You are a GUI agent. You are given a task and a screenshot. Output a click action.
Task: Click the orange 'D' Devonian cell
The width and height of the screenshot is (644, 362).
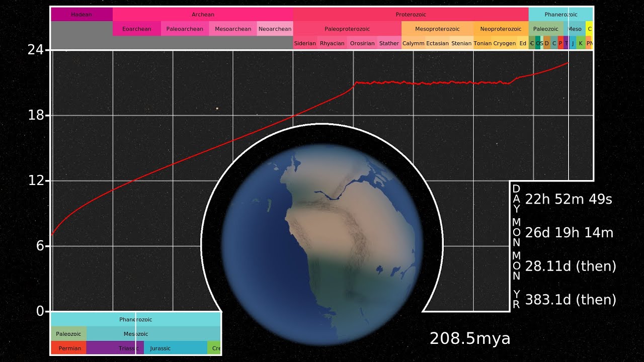click(x=547, y=43)
